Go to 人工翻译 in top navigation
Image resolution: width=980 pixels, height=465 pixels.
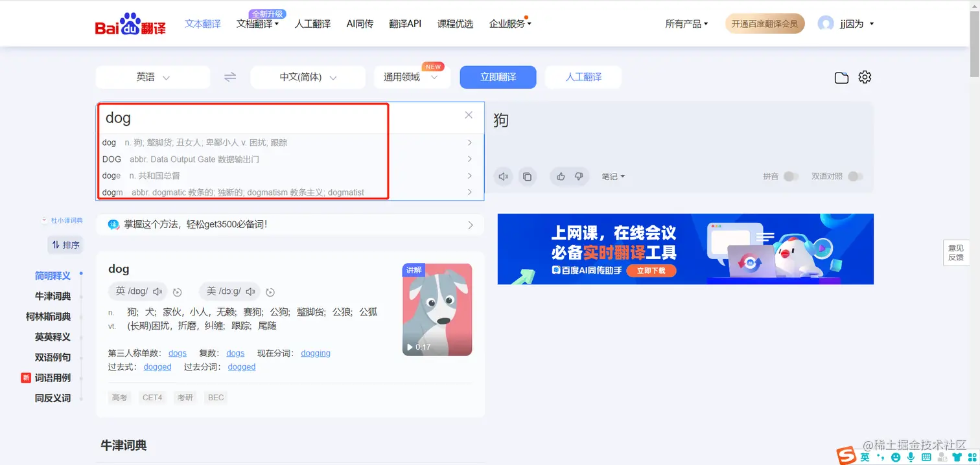pyautogui.click(x=313, y=24)
